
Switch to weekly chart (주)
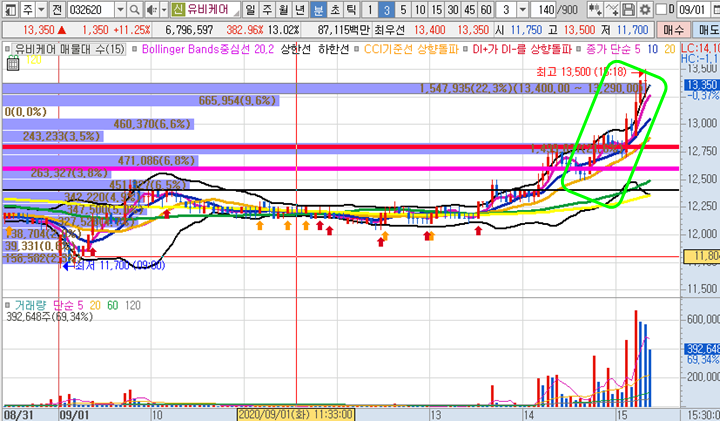coord(266,9)
